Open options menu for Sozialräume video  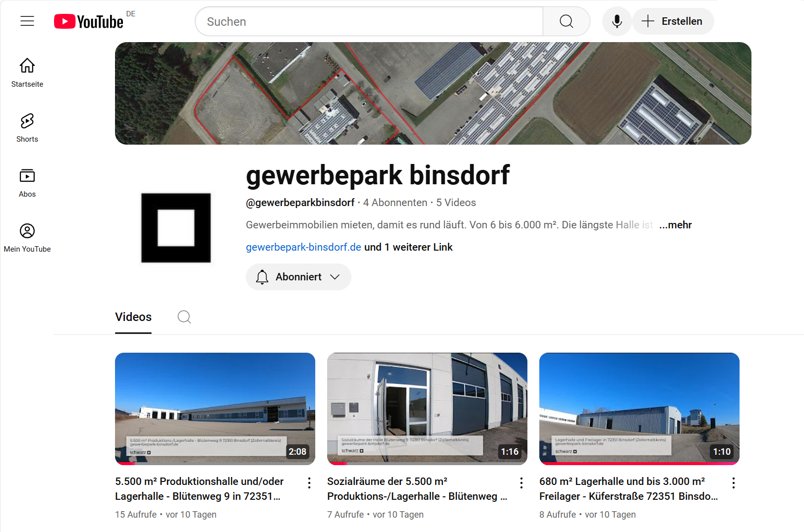tap(521, 483)
